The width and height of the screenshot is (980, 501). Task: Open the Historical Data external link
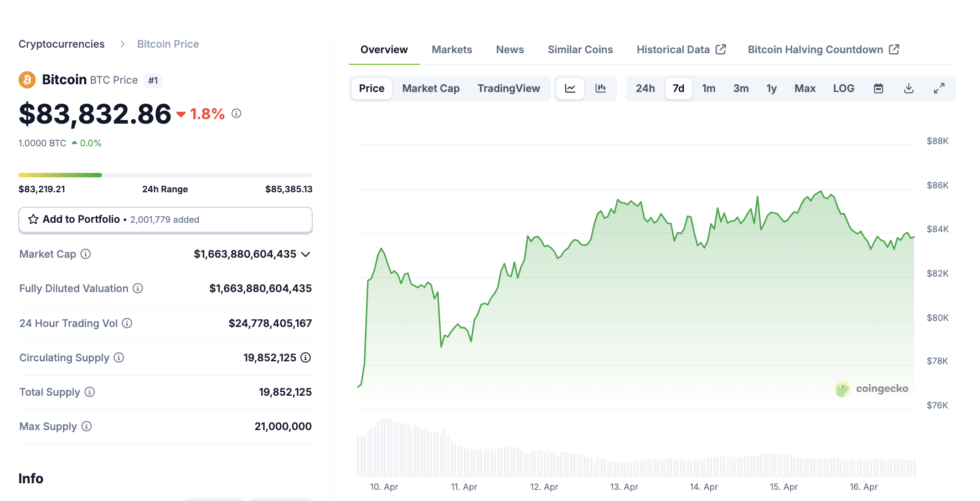tap(673, 49)
